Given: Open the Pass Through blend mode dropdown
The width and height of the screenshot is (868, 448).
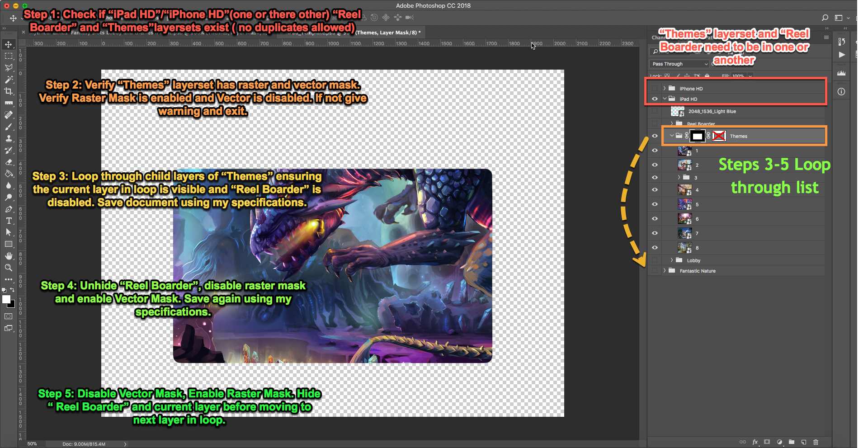Looking at the screenshot, I should tap(679, 64).
